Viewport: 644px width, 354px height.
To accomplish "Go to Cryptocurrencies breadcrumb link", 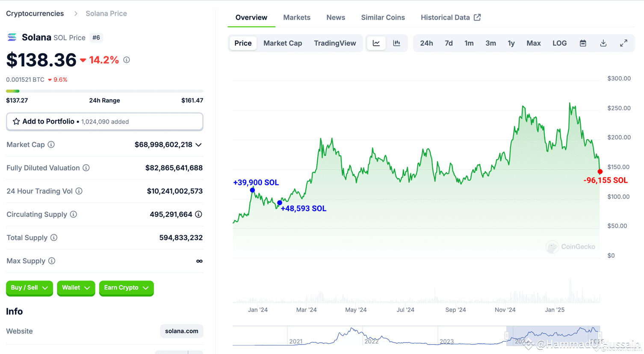I will [35, 14].
